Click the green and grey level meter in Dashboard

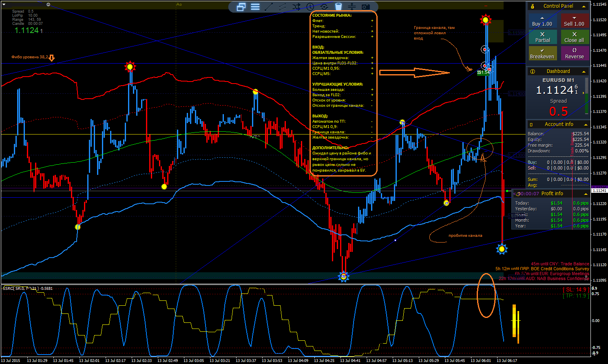[x=586, y=97]
